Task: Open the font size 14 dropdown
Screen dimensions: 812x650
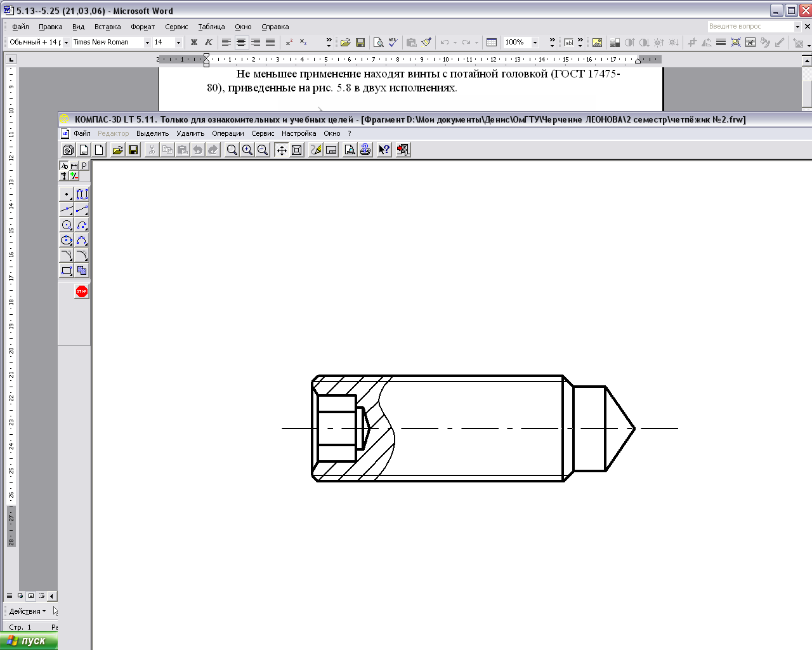Action: click(x=178, y=43)
